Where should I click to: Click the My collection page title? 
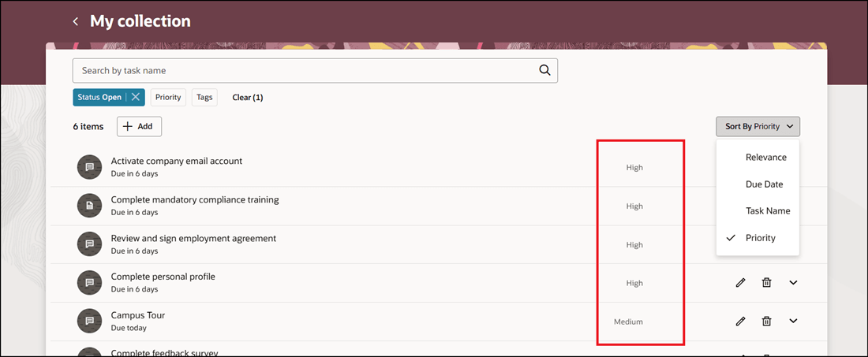tap(140, 21)
